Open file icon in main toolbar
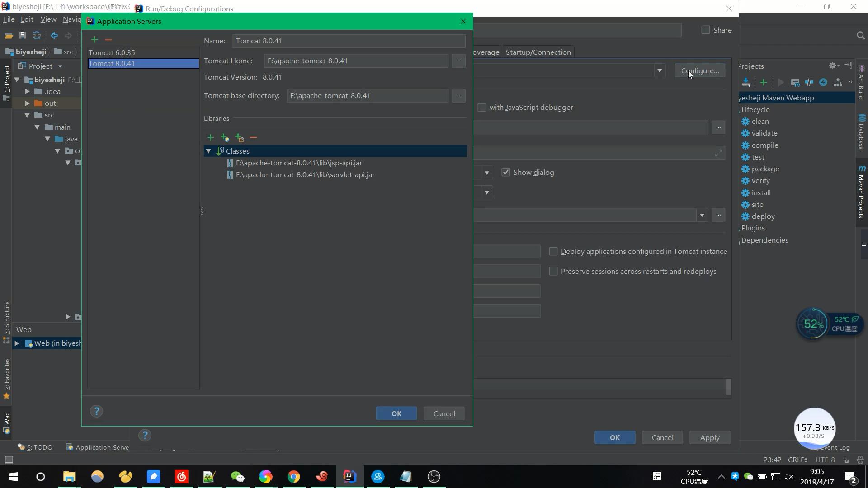 [8, 36]
